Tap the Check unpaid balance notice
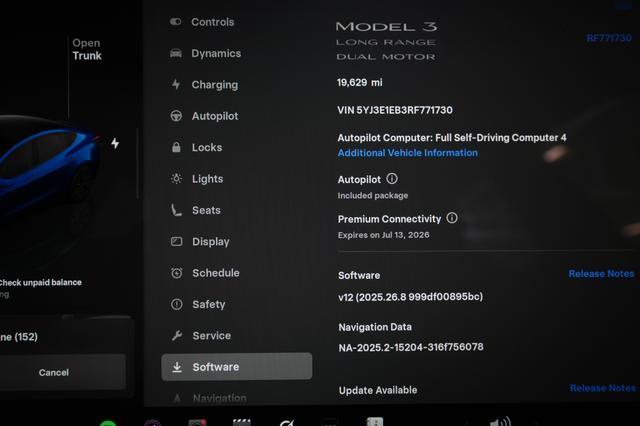The height and width of the screenshot is (426, 640). click(x=40, y=282)
